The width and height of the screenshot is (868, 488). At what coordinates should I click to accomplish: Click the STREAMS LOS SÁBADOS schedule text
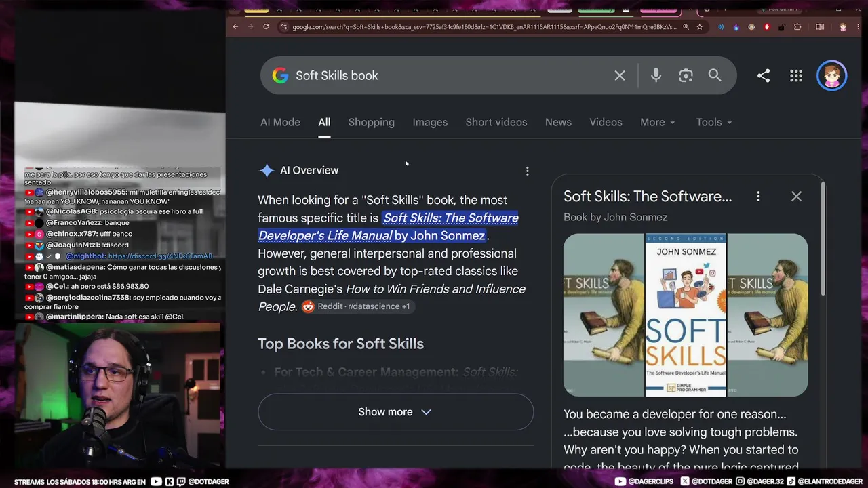pos(79,482)
